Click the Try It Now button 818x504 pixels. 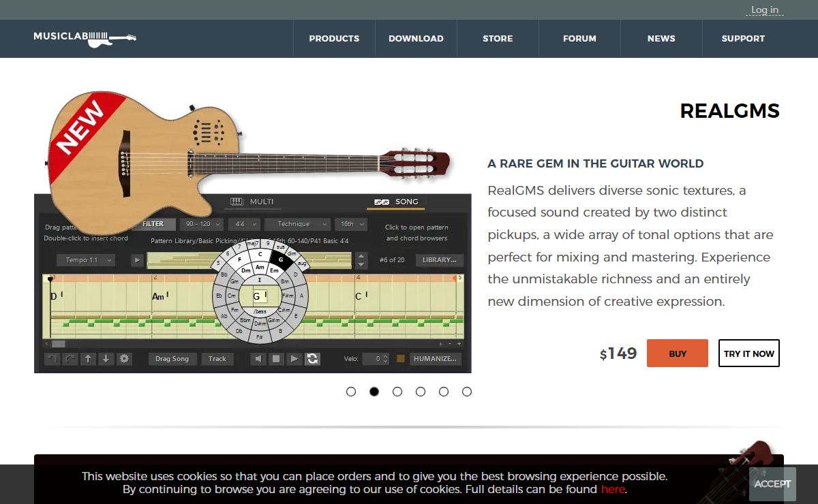point(749,353)
